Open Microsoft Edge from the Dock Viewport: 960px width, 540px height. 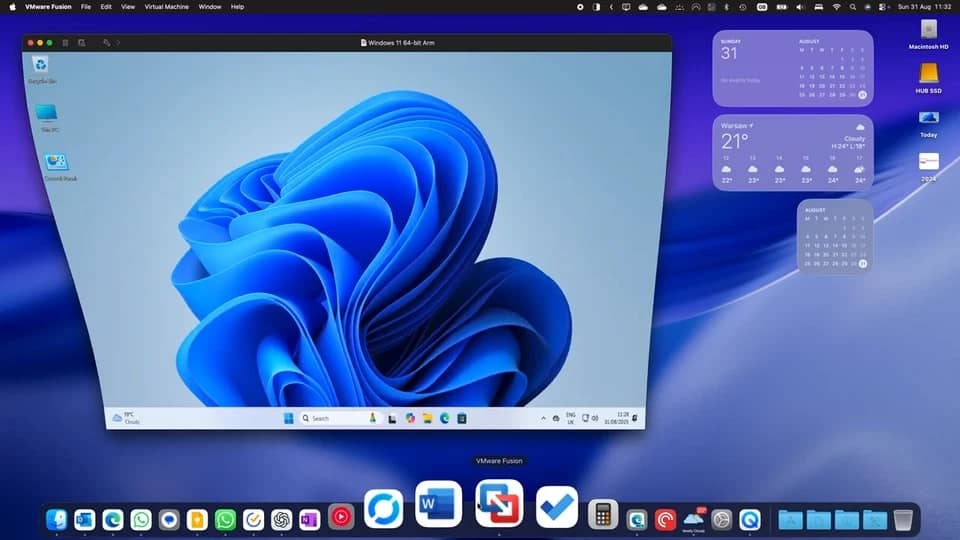click(113, 519)
